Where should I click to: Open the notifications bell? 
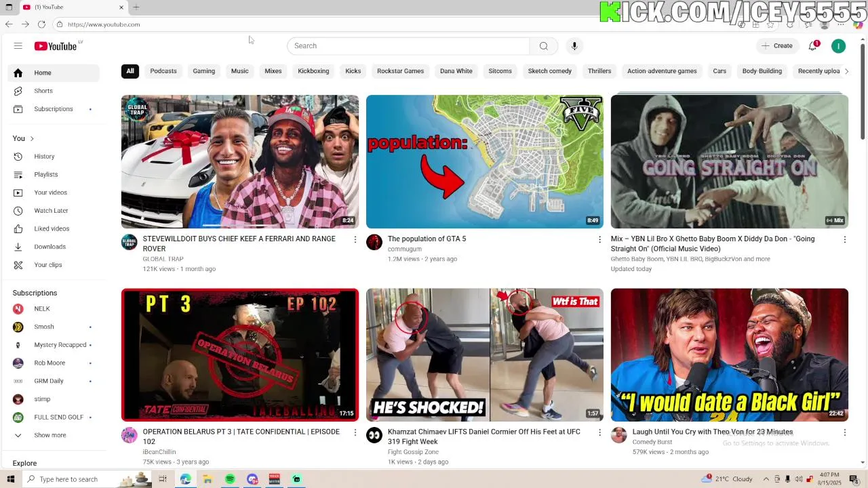pyautogui.click(x=812, y=46)
